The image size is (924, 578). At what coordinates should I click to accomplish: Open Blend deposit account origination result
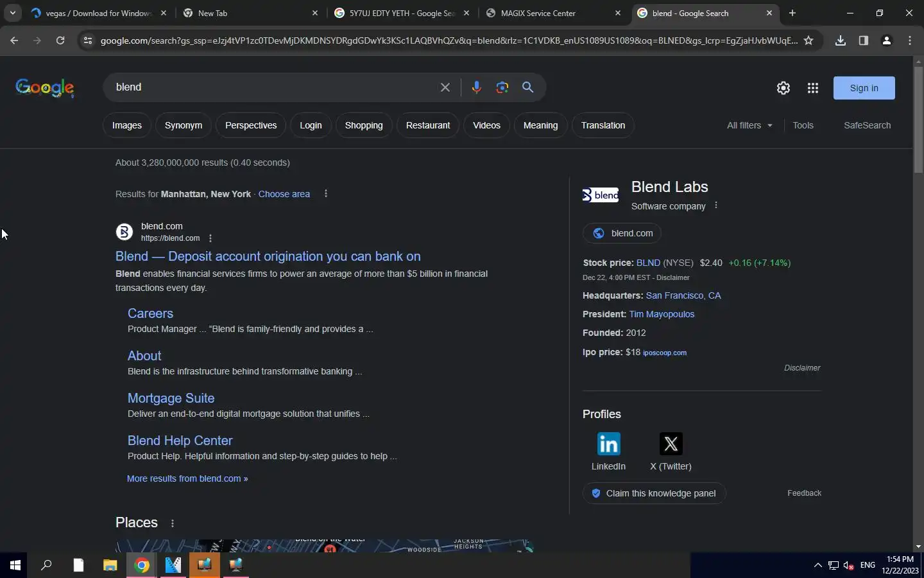tap(268, 256)
